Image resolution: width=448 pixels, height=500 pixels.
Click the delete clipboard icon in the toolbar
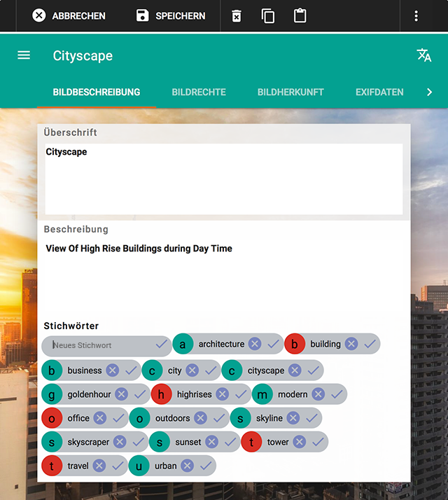[x=237, y=16]
